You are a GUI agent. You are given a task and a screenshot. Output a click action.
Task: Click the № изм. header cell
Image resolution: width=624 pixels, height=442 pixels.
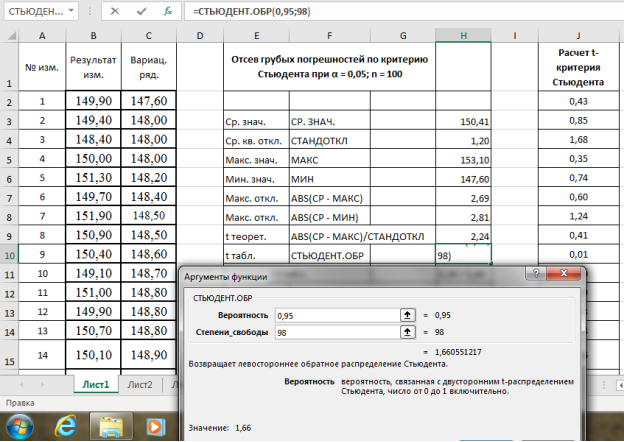pos(42,66)
